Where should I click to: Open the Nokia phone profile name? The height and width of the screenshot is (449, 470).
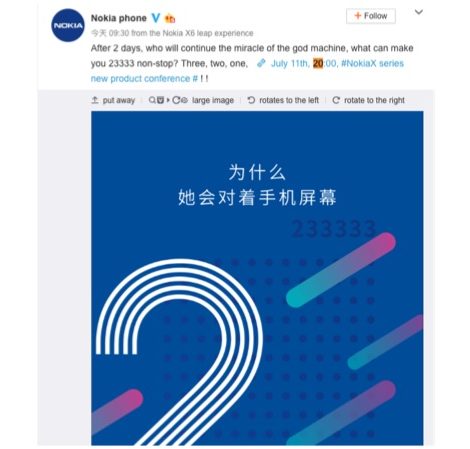click(x=119, y=18)
